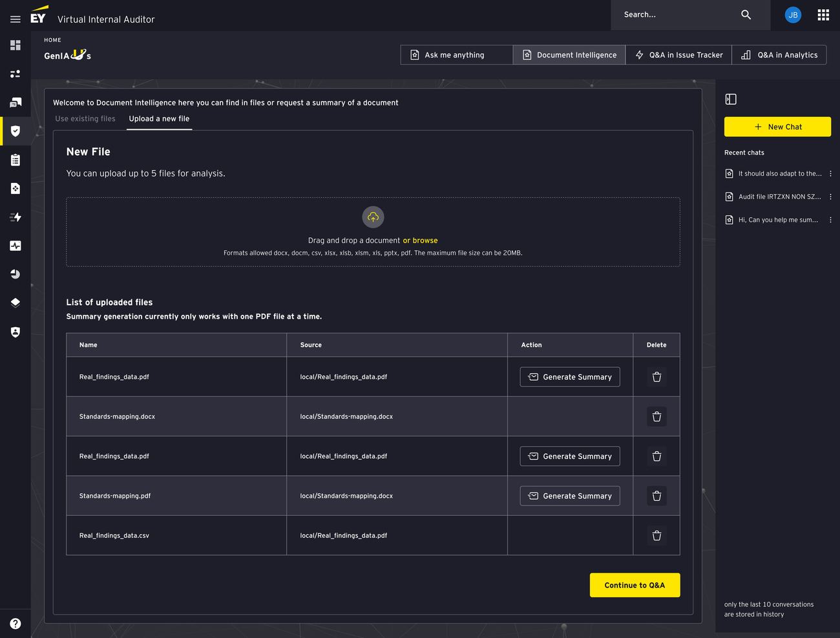840x638 pixels.
Task: Select the shield checkmark sidebar icon
Action: tap(16, 131)
